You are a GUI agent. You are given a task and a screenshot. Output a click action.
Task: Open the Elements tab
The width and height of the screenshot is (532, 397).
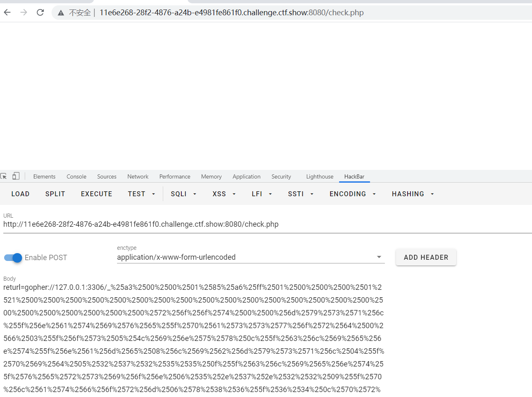click(44, 176)
